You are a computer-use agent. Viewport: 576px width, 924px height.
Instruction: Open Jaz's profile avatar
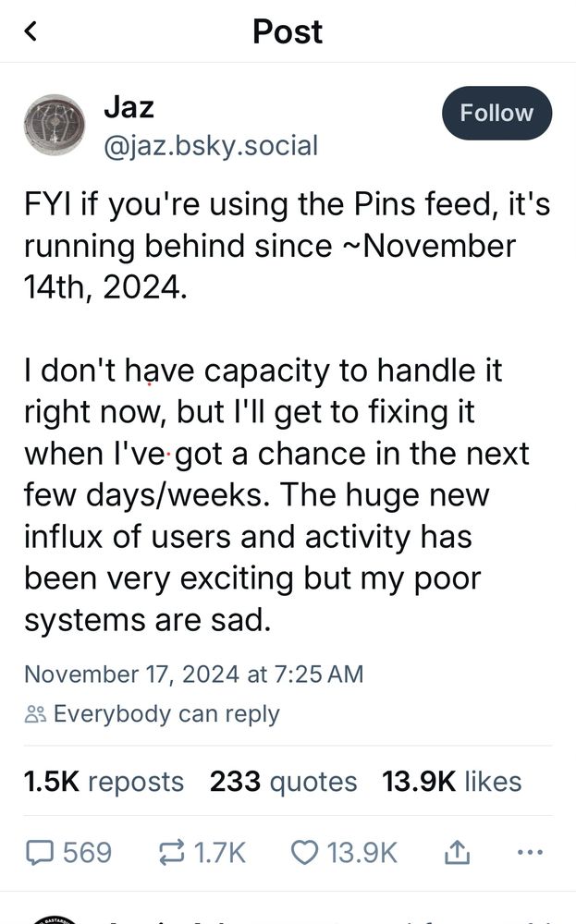click(55, 125)
